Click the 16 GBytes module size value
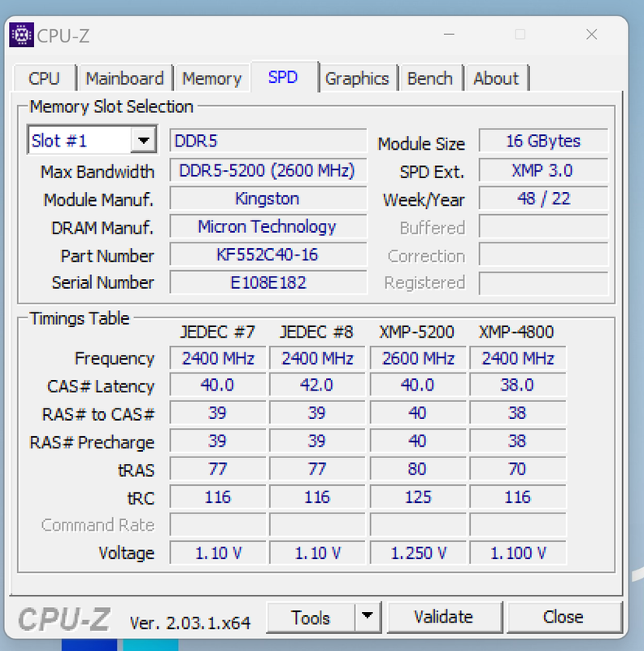The image size is (644, 651). (x=544, y=141)
